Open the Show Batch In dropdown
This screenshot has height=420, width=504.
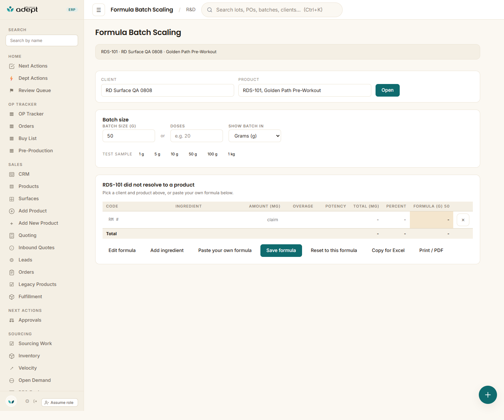pos(255,136)
